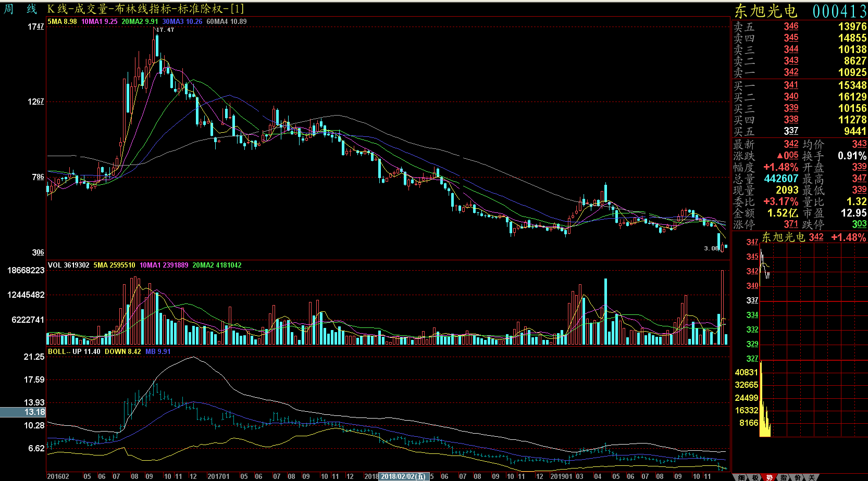
Task: Click volume 5MA 2595510 label
Action: point(114,265)
